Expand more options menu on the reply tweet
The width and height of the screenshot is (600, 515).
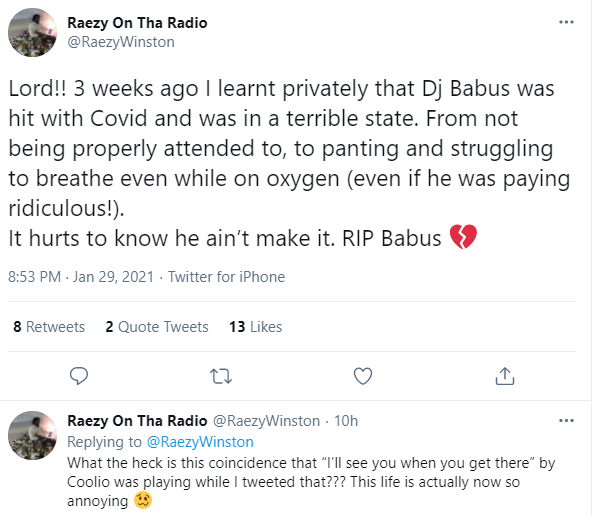(x=569, y=421)
